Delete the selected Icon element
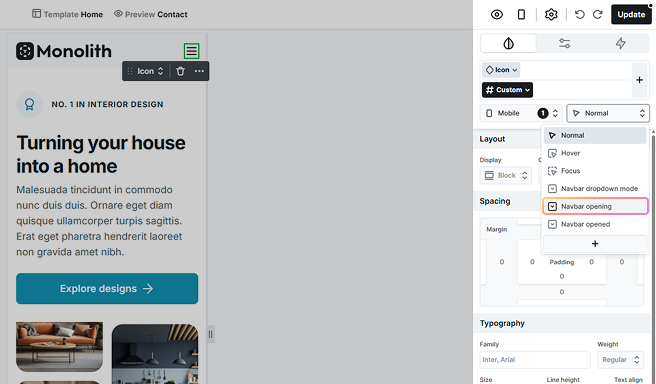Image resolution: width=656 pixels, height=384 pixels. pos(180,71)
